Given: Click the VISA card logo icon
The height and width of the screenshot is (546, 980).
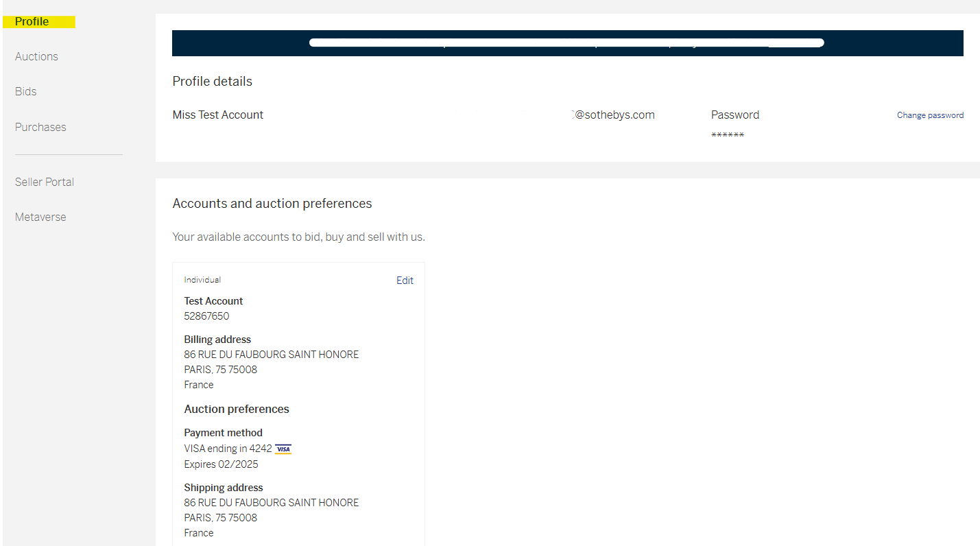Looking at the screenshot, I should coord(283,449).
